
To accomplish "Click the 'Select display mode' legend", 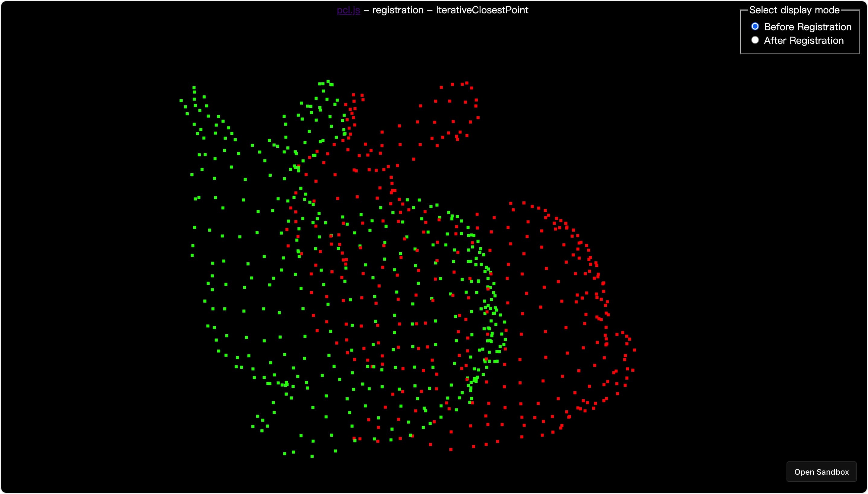I will 794,10.
